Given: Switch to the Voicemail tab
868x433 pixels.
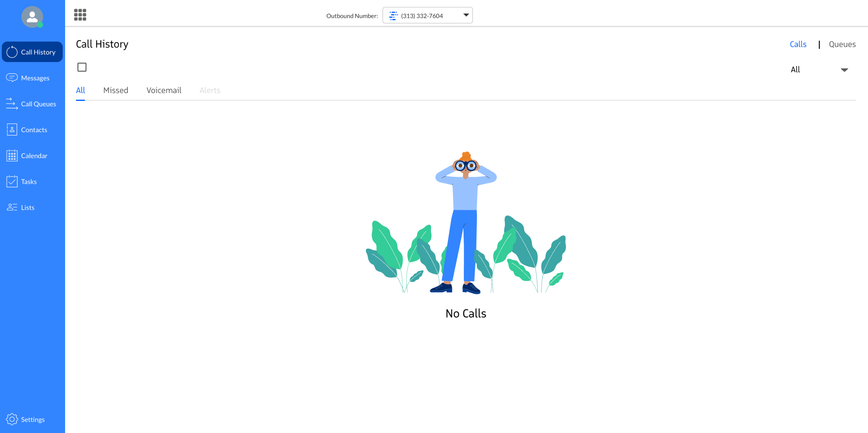Looking at the screenshot, I should point(164,90).
